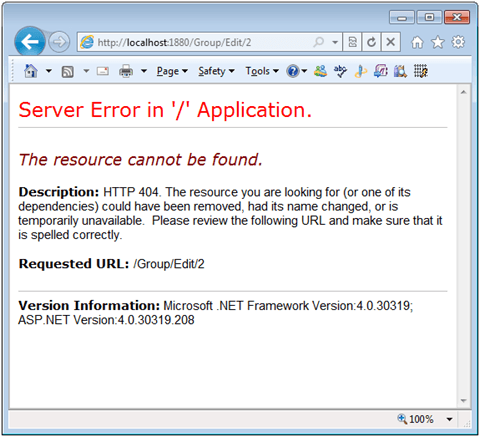Click the scrollbar down arrow
The width and height of the screenshot is (480, 437).
point(463,400)
